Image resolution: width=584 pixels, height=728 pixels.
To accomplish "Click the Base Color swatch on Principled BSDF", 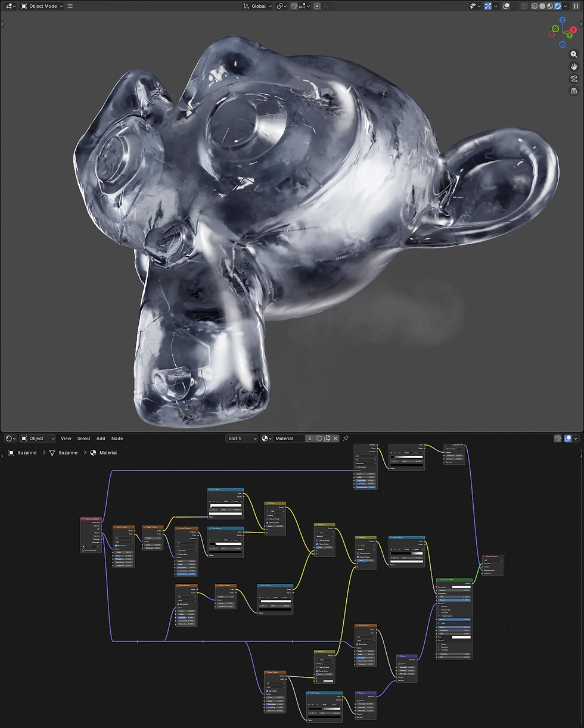I will point(461,587).
